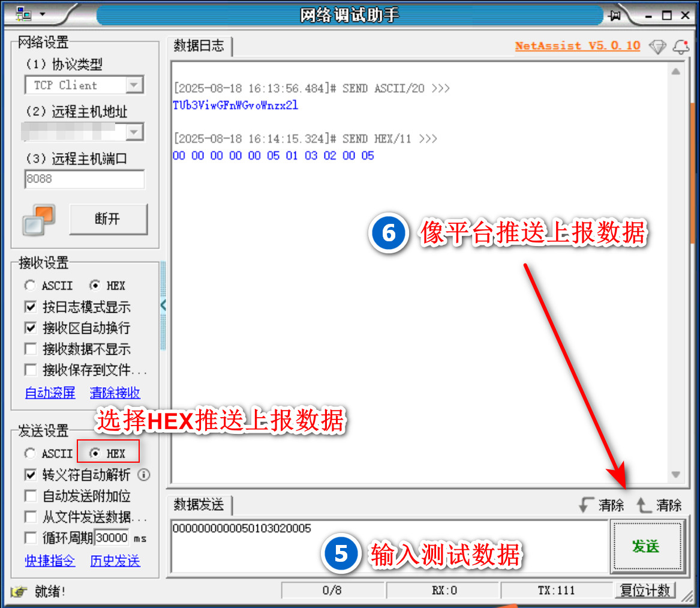Viewport: 700px width, 608px height.
Task: Select the 数据发送 tab
Action: point(199,505)
